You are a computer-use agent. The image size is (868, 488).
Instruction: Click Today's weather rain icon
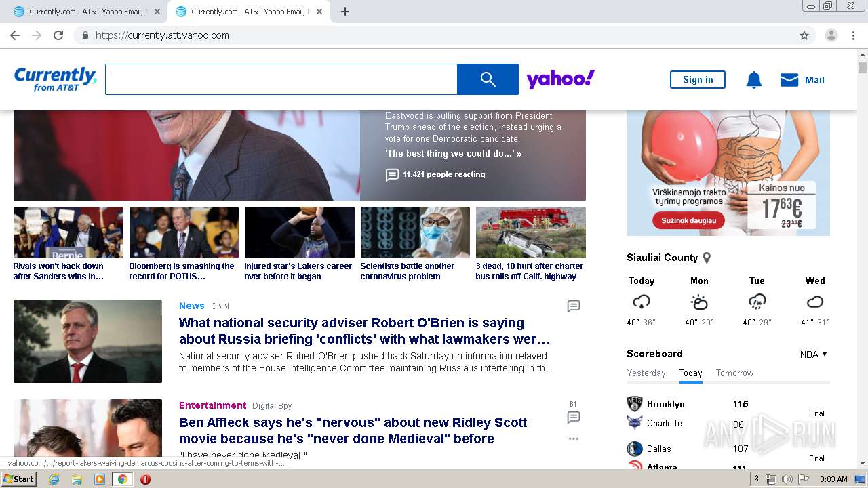[x=642, y=302]
